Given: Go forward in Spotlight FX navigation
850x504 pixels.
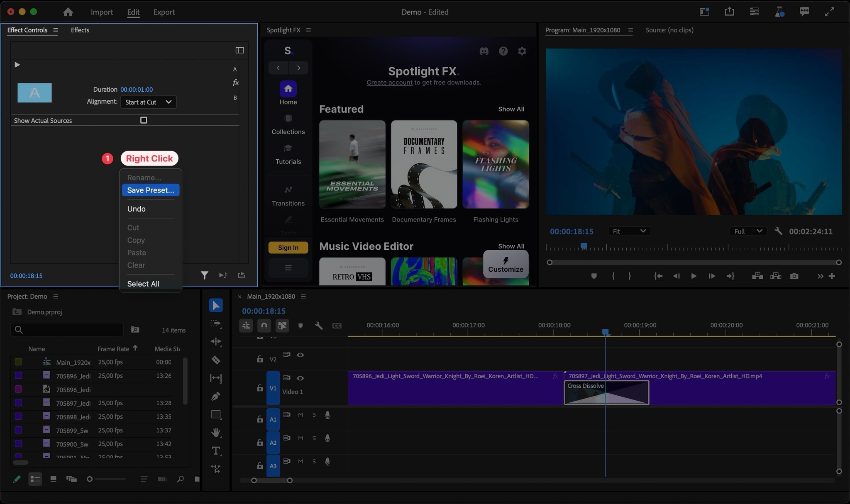Looking at the screenshot, I should click(x=298, y=68).
